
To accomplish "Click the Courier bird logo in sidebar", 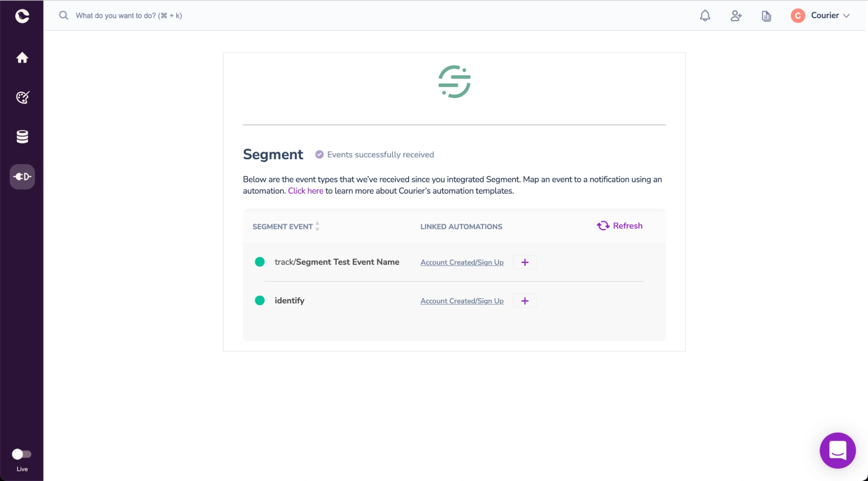I will pyautogui.click(x=22, y=16).
